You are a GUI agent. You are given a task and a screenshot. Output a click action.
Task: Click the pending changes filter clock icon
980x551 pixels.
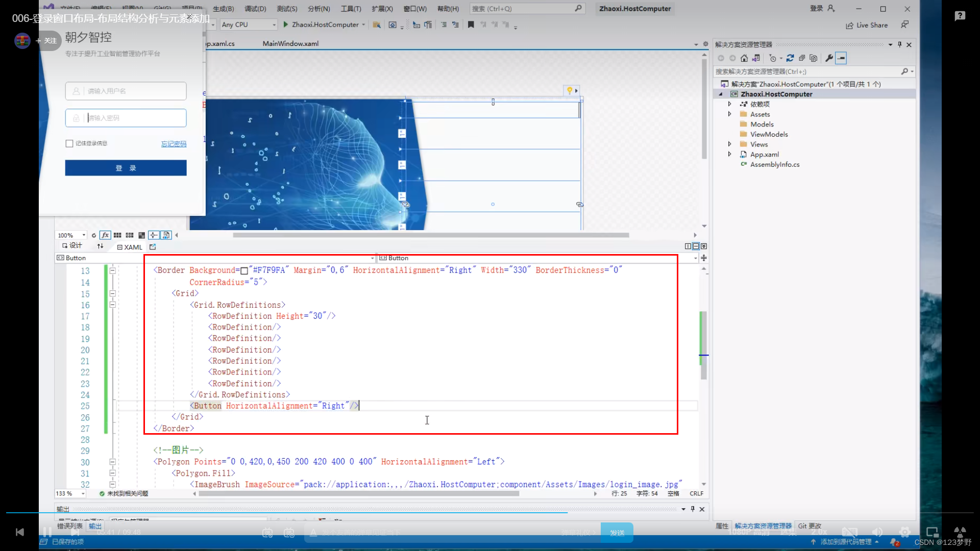tap(773, 58)
